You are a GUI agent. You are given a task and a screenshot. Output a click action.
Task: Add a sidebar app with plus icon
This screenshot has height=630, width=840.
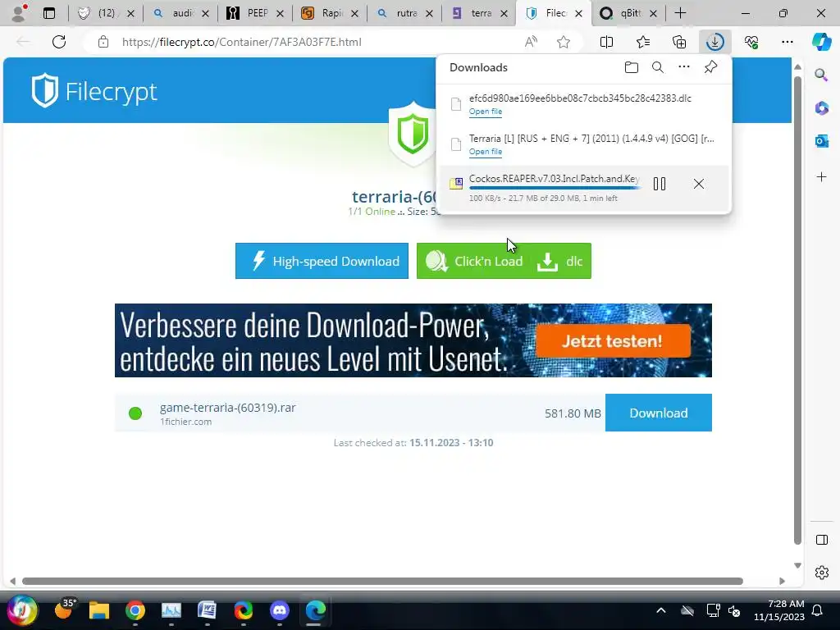[821, 177]
